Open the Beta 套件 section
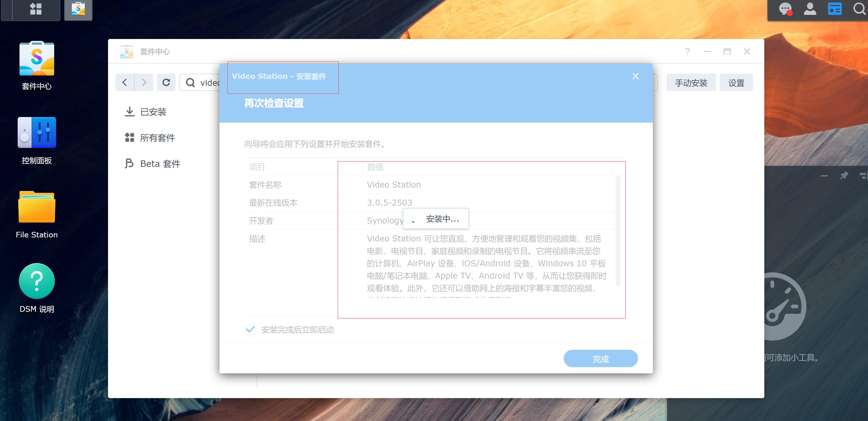The height and width of the screenshot is (421, 868). pos(160,163)
